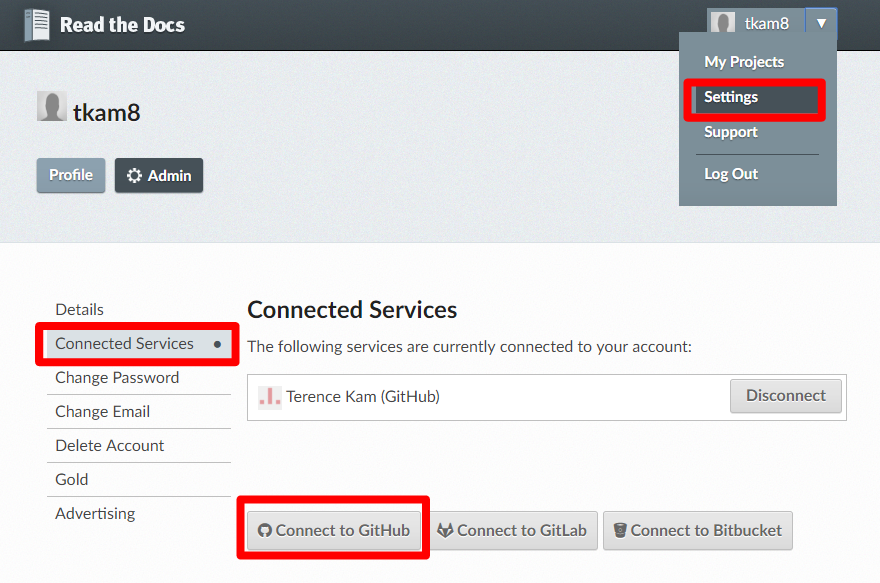Log Out via the user menu
The height and width of the screenshot is (583, 880).
(731, 174)
